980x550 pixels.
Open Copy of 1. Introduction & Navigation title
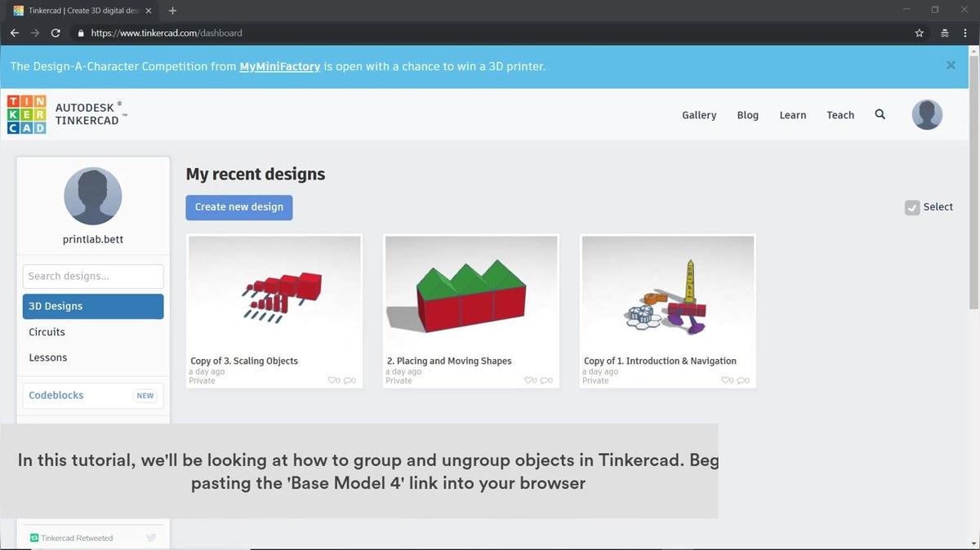[660, 361]
